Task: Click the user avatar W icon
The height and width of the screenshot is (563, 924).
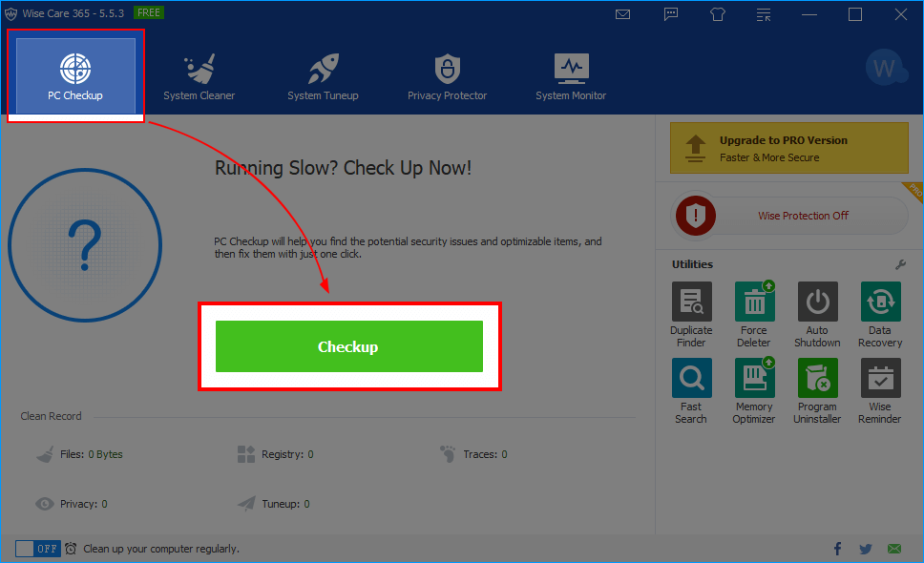Action: point(886,69)
